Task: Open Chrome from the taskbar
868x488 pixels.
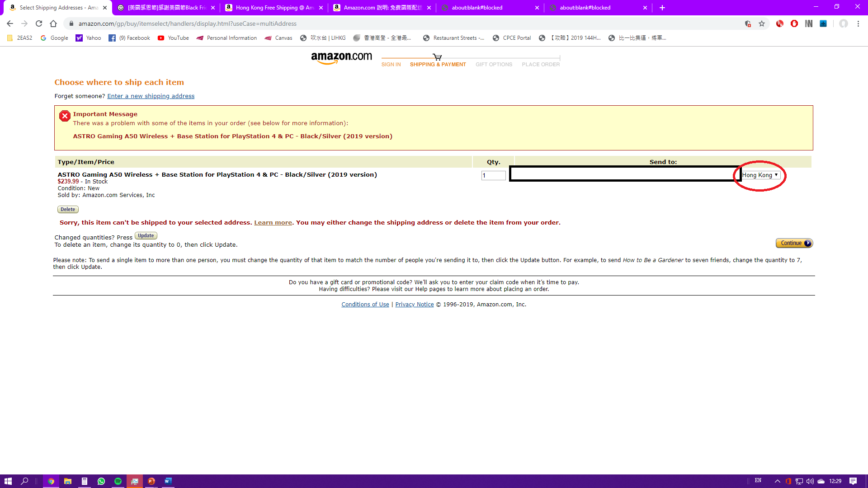Action: [x=51, y=481]
